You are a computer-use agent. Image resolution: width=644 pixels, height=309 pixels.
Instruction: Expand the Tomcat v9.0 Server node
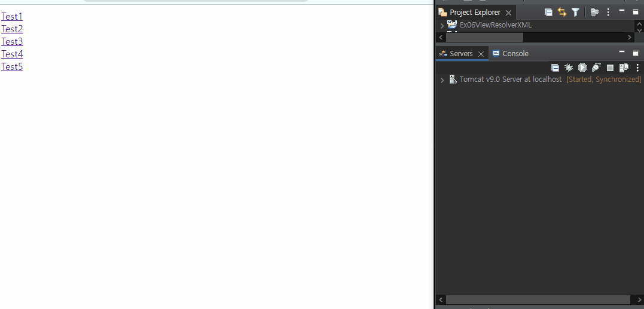click(442, 80)
